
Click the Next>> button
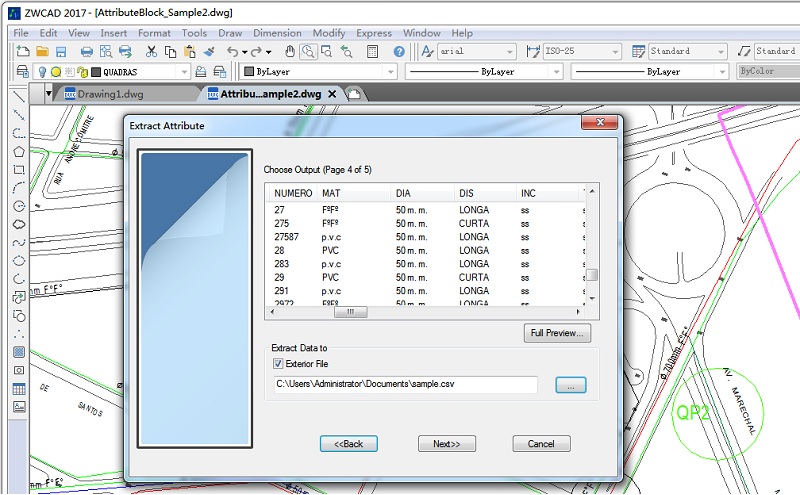click(446, 443)
